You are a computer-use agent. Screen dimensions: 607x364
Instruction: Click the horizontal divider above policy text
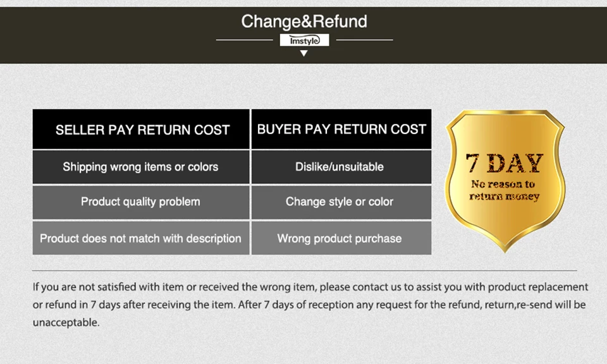point(304,270)
